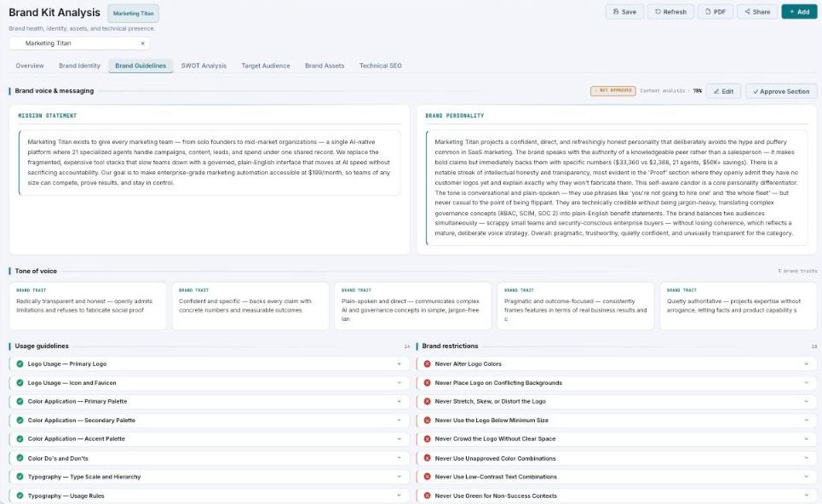Expand Logo Usage — Primary Logo chevron
This screenshot has height=504, width=822.
click(x=399, y=364)
